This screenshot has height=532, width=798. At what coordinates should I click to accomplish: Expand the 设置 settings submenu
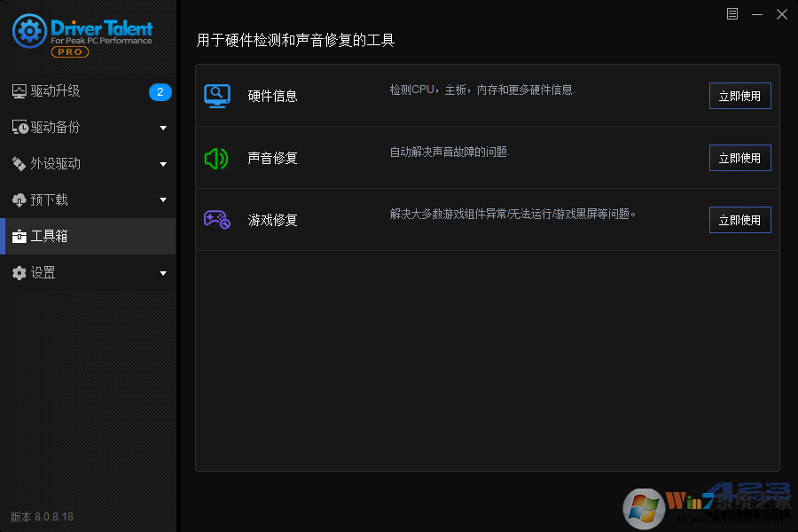tap(163, 272)
